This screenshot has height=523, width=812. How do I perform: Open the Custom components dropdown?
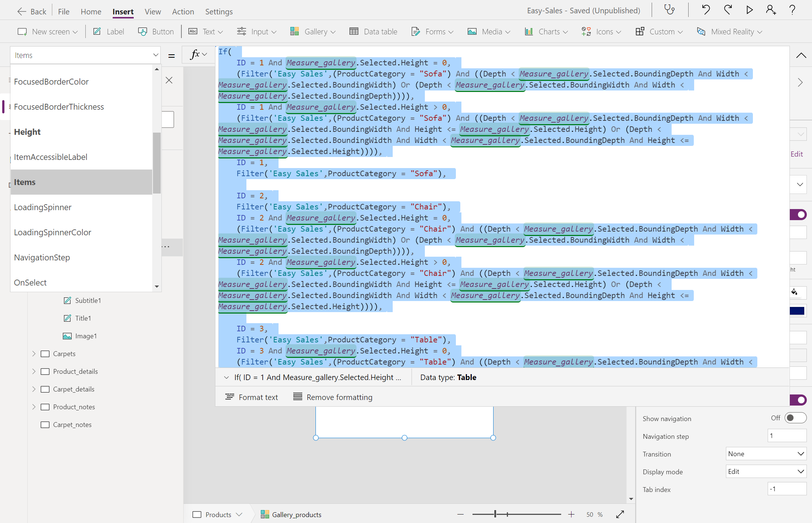coord(659,32)
